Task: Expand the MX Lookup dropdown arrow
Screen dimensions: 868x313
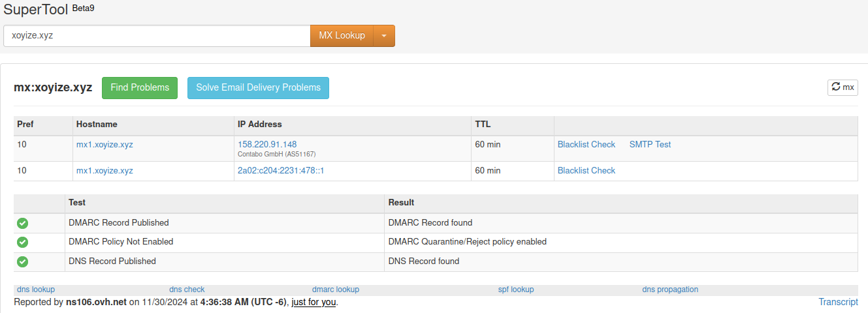Action: (384, 36)
